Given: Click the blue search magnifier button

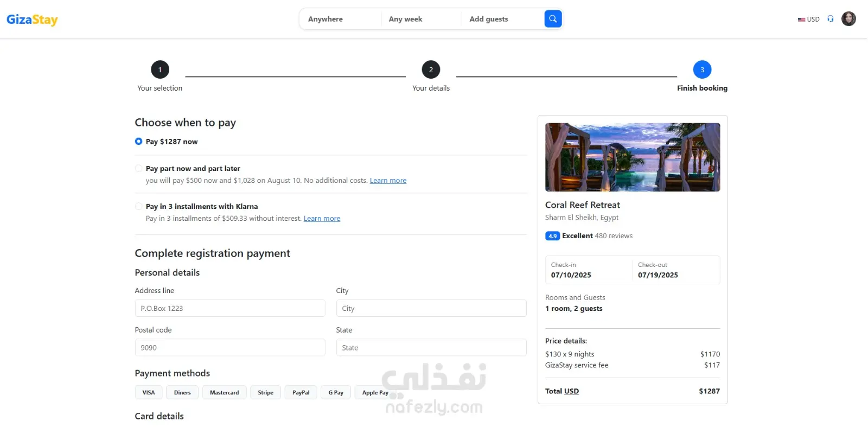Looking at the screenshot, I should [x=553, y=19].
